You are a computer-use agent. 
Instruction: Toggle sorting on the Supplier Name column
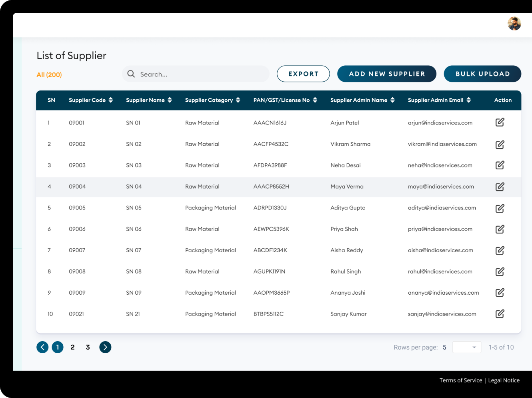[x=170, y=100]
